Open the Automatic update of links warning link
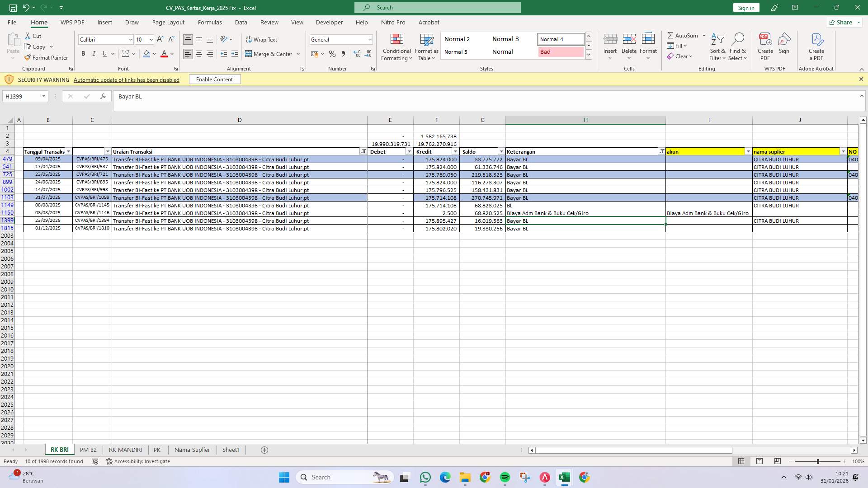This screenshot has width=868, height=488. tap(126, 80)
